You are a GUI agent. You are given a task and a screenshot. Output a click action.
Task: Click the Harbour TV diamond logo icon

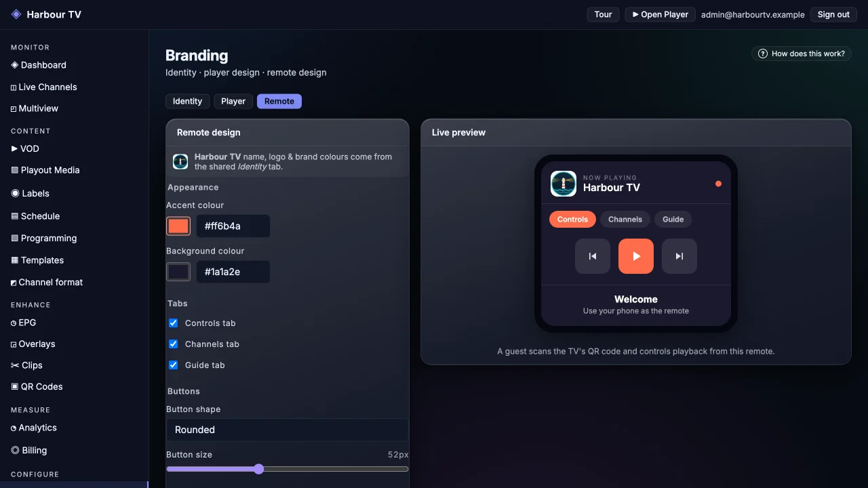click(16, 14)
